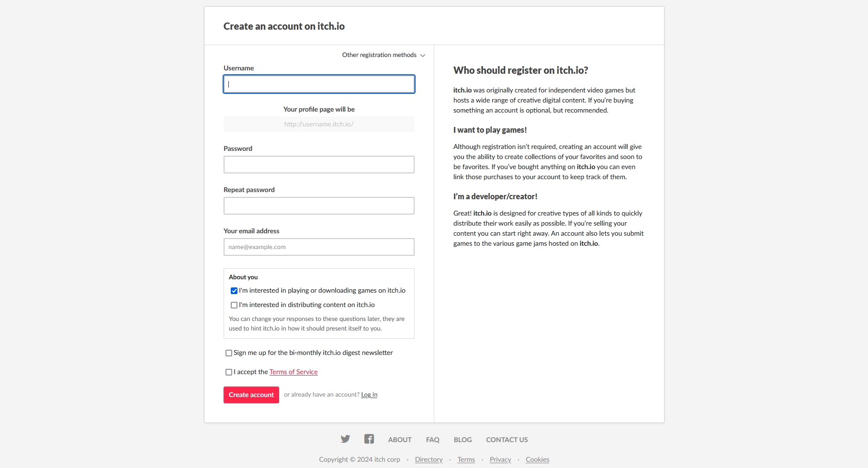The height and width of the screenshot is (468, 868).
Task: Open the Terms of Service link
Action: (x=293, y=372)
